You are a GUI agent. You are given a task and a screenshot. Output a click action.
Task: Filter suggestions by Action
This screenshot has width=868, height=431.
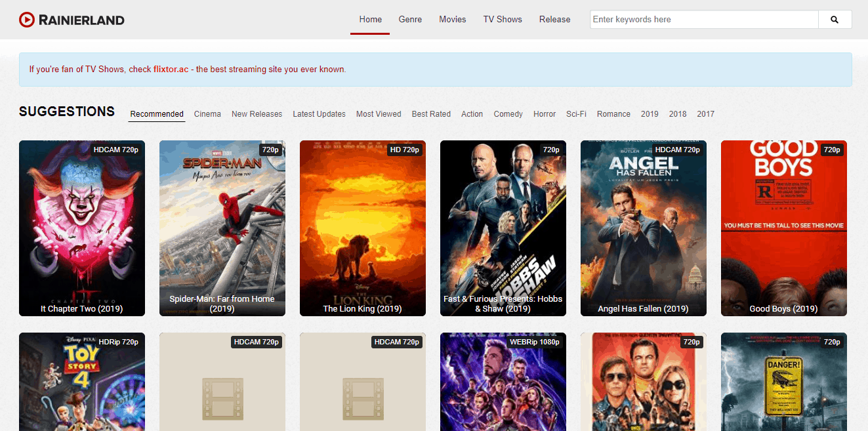(472, 114)
